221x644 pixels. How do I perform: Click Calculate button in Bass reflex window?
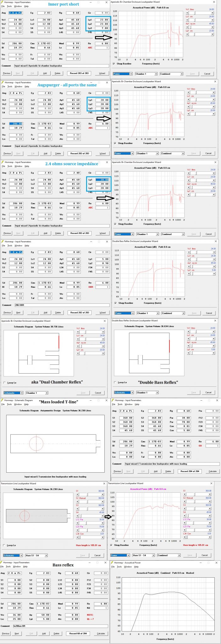[101, 634]
